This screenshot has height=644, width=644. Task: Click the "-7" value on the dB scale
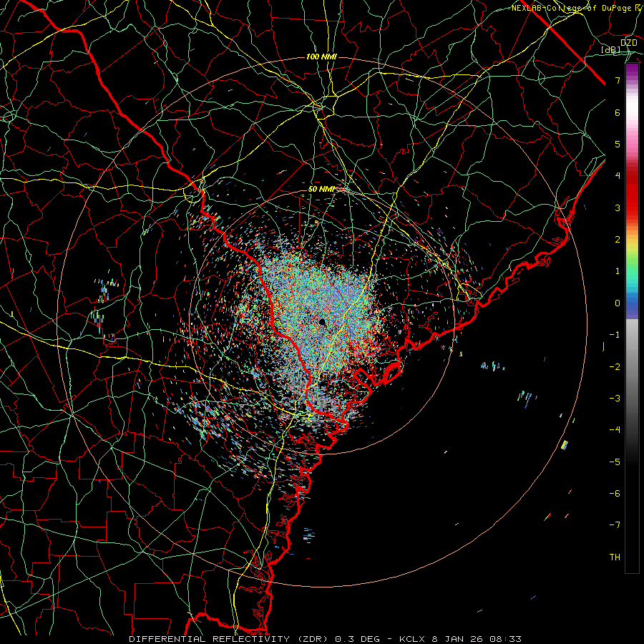[615, 525]
